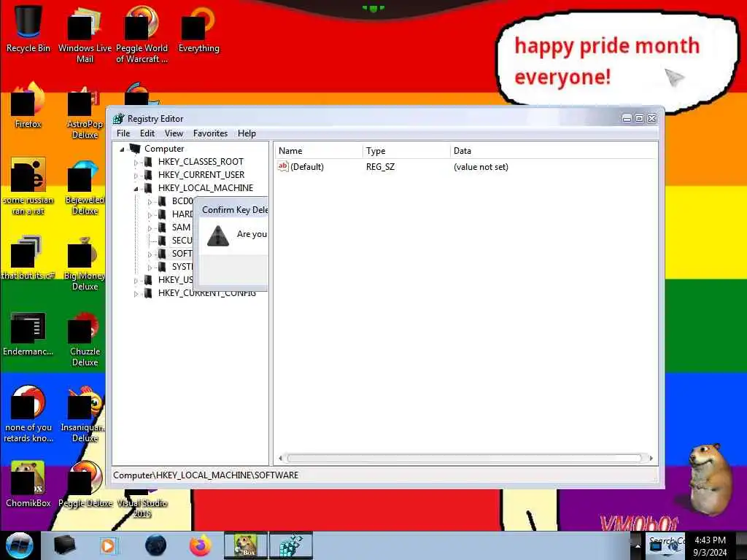Open AstroPop Deluxe desktop icon
The width and height of the screenshot is (747, 560).
point(85,112)
